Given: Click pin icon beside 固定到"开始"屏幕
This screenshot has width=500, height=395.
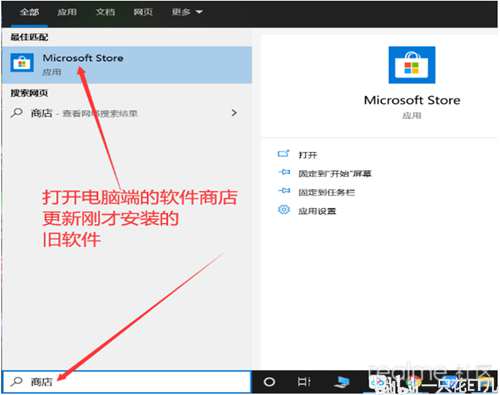Looking at the screenshot, I should pyautogui.click(x=284, y=172).
